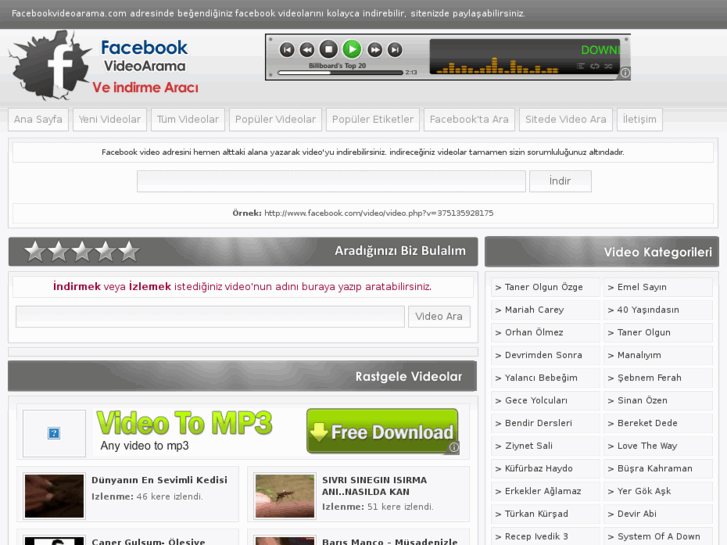Open the Emel Sayın category
Viewport: 727px width, 545px height.
658,287
